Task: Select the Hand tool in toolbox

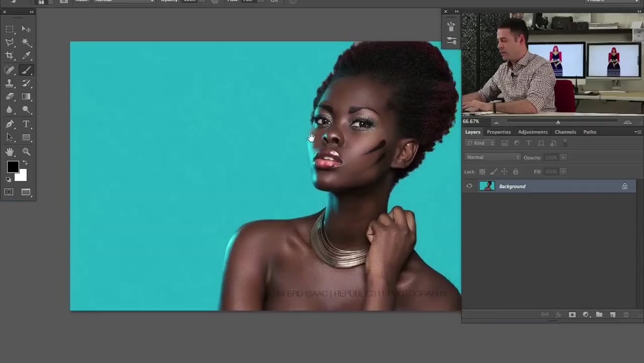Action: (x=10, y=152)
